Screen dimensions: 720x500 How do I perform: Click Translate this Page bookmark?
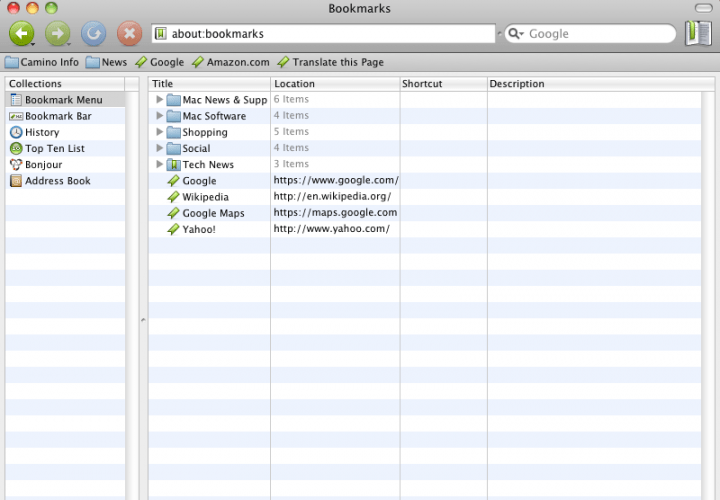click(330, 62)
